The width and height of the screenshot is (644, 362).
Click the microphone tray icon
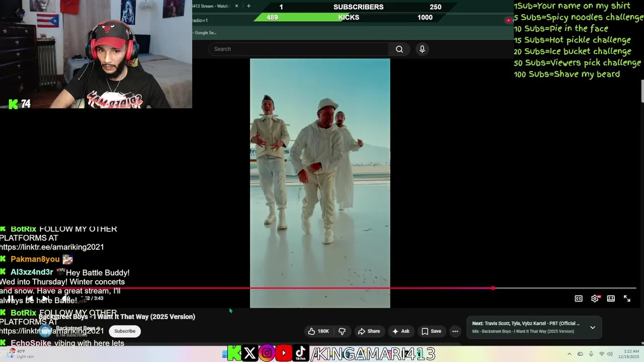pos(591,354)
